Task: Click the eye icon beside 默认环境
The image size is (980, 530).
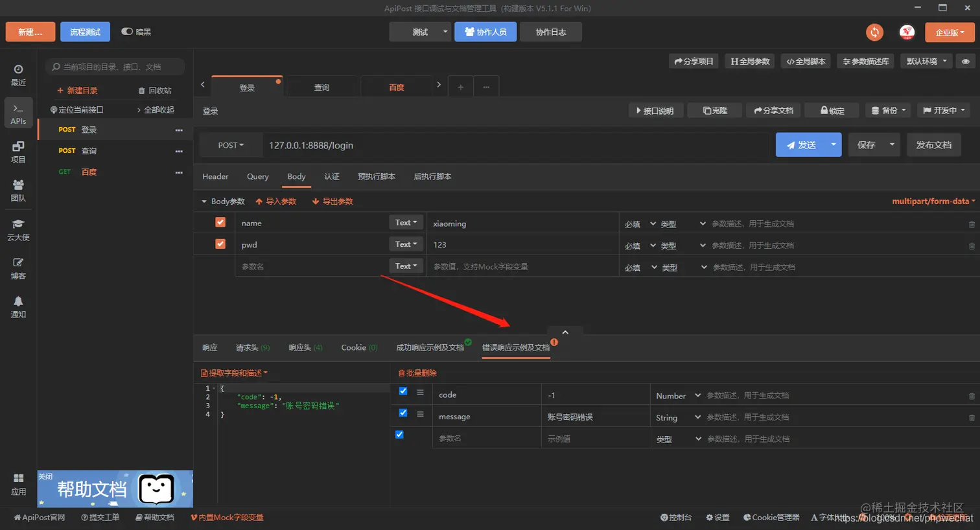Action: pos(966,62)
